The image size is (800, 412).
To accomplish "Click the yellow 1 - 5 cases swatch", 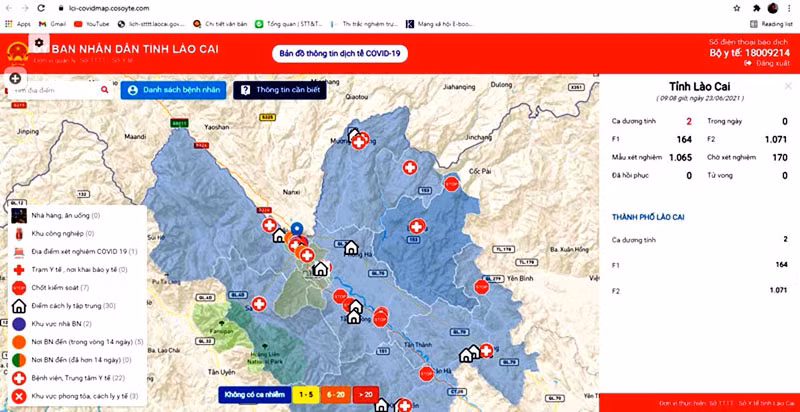I will pos(307,395).
